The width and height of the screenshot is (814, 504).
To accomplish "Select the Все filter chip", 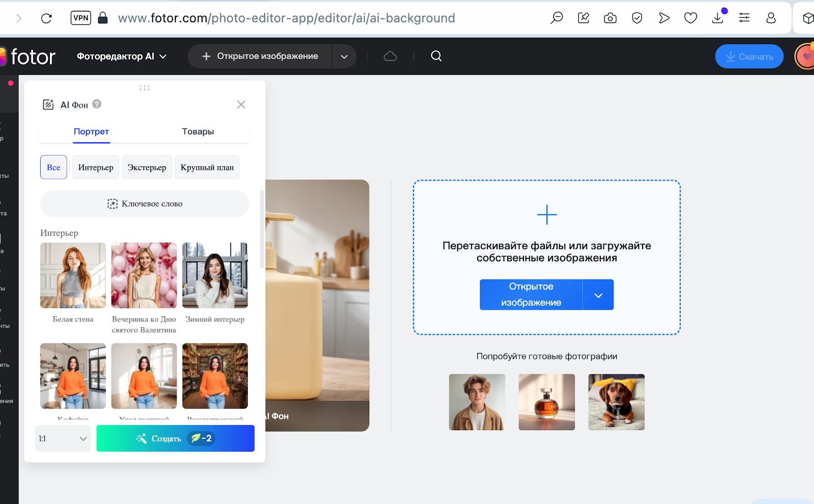I will 53,167.
